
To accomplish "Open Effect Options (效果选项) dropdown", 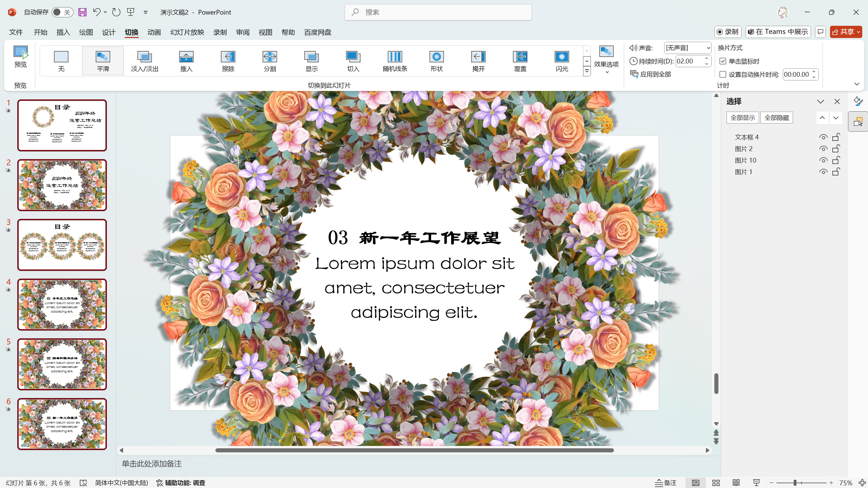I will [606, 60].
